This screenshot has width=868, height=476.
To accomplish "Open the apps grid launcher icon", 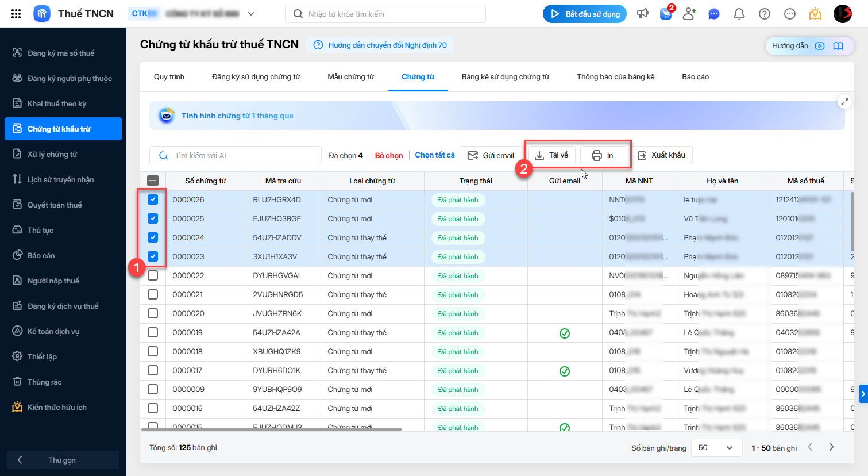I will [x=16, y=14].
